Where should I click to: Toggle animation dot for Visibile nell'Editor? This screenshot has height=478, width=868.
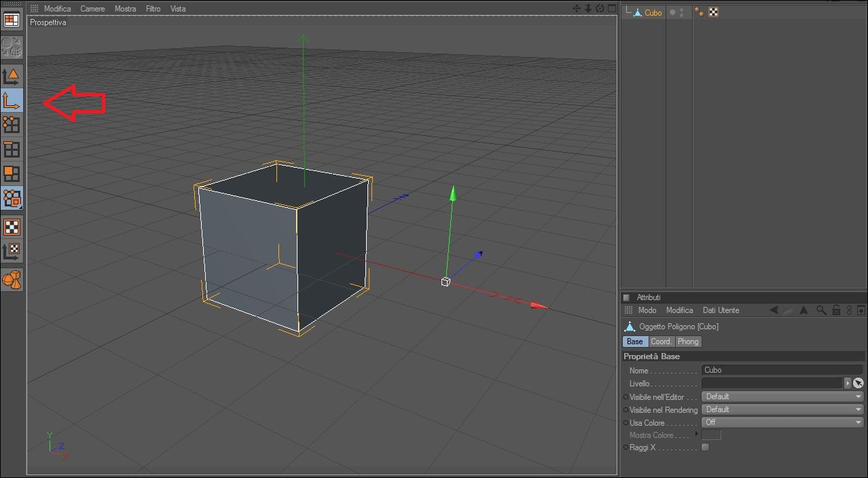(626, 397)
